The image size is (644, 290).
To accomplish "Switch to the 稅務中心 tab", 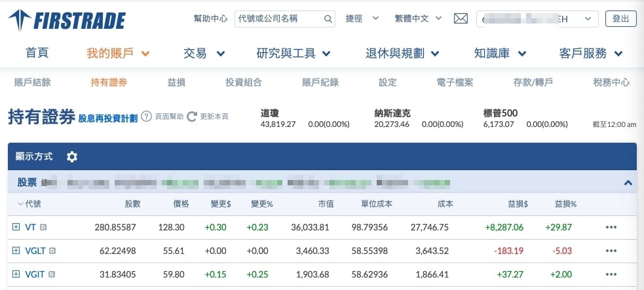I will click(x=611, y=82).
